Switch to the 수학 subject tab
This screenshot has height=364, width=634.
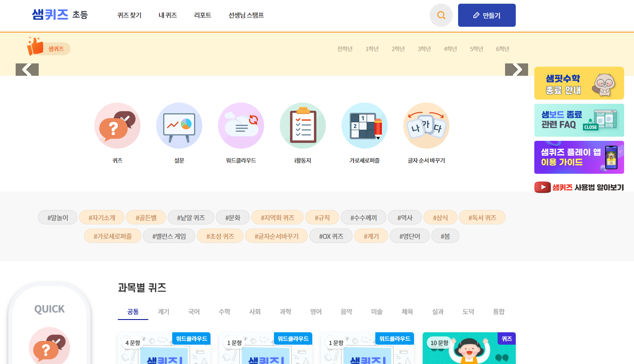[x=225, y=312]
